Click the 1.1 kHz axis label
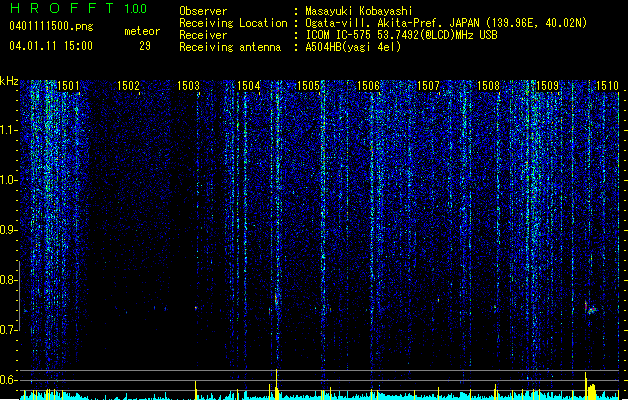This screenshot has height=400, width=629. [8, 130]
